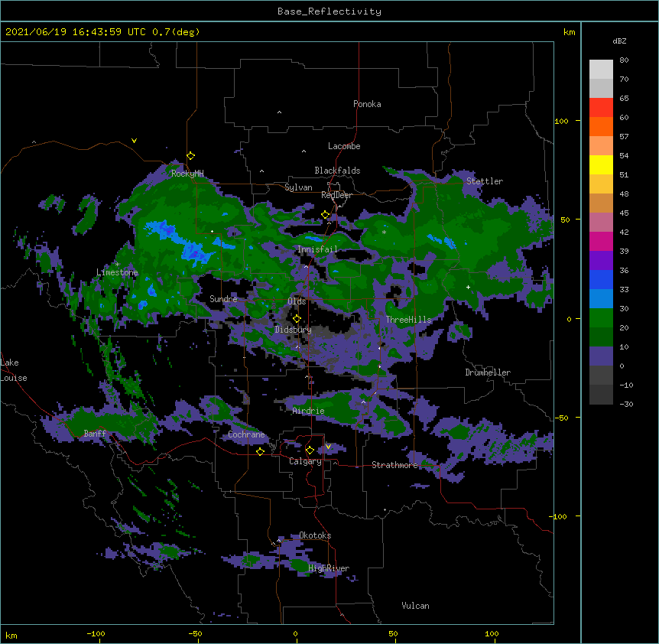Image resolution: width=659 pixels, height=644 pixels.
Task: Select the Innisfail label
Action: (317, 249)
